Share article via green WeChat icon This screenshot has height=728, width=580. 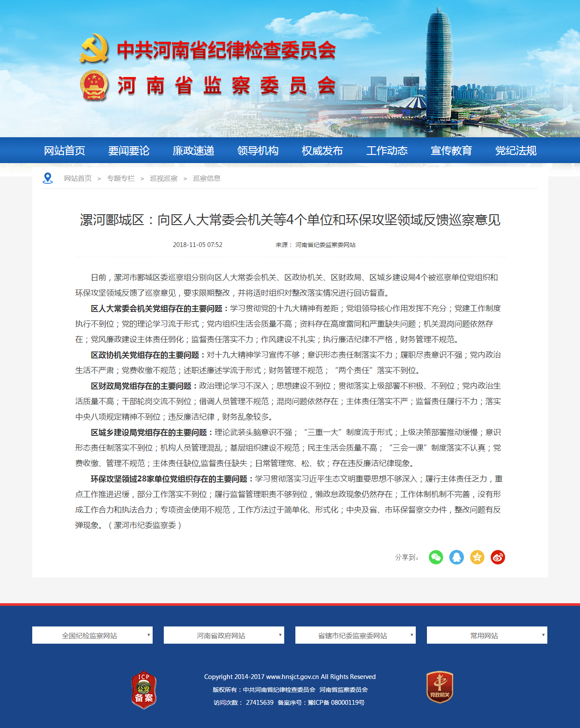[x=436, y=557]
